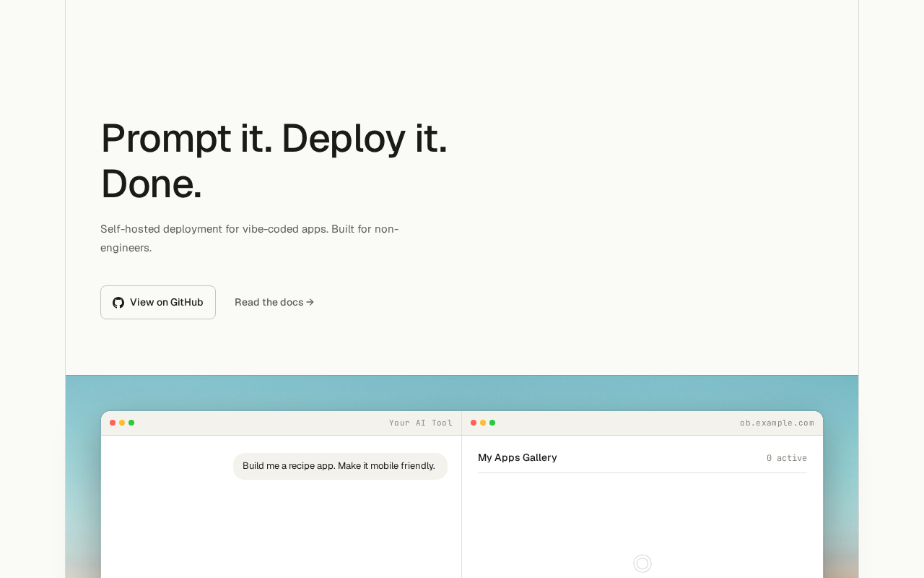Click the arrow after Read the docs
This screenshot has width=924, height=578.
tap(310, 302)
